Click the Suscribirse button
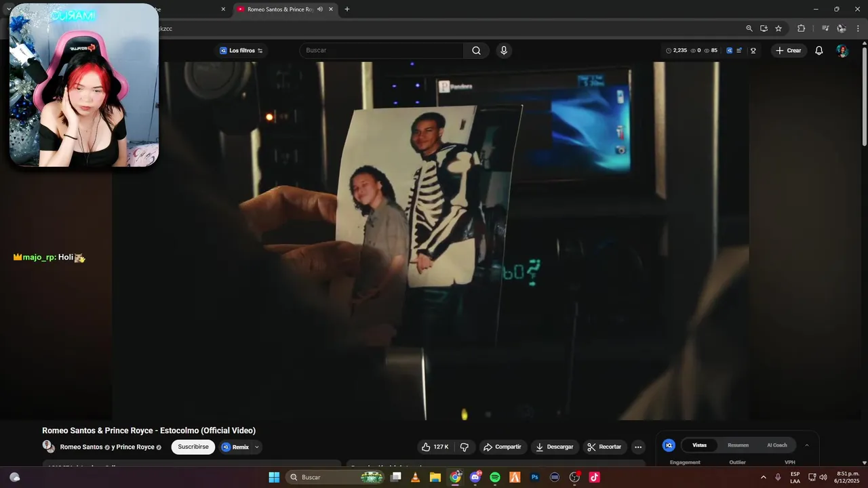868x488 pixels. click(193, 447)
